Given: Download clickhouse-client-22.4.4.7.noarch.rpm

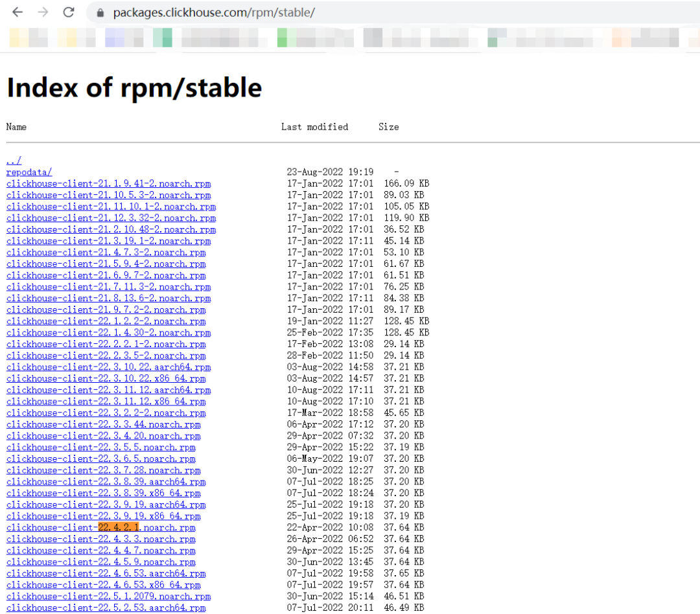Looking at the screenshot, I should (x=101, y=551).
